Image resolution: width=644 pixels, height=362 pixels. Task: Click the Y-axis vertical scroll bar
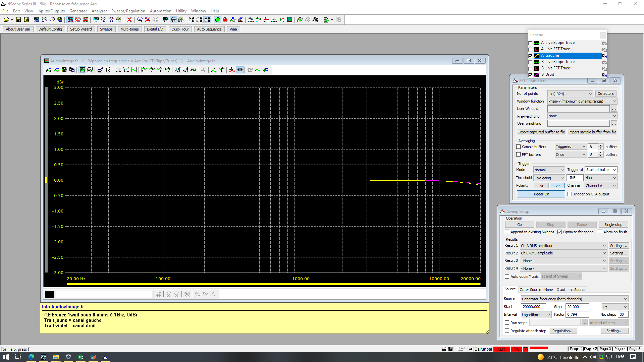click(x=46, y=180)
